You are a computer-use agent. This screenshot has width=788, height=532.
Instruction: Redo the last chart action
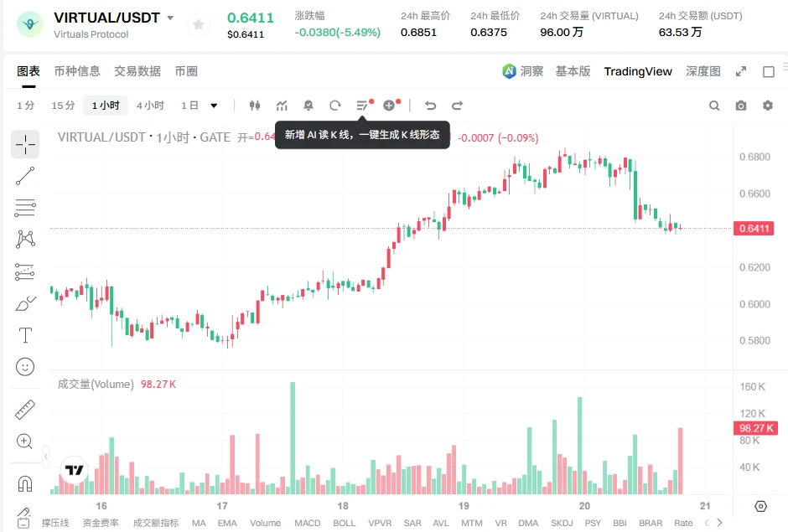[458, 106]
